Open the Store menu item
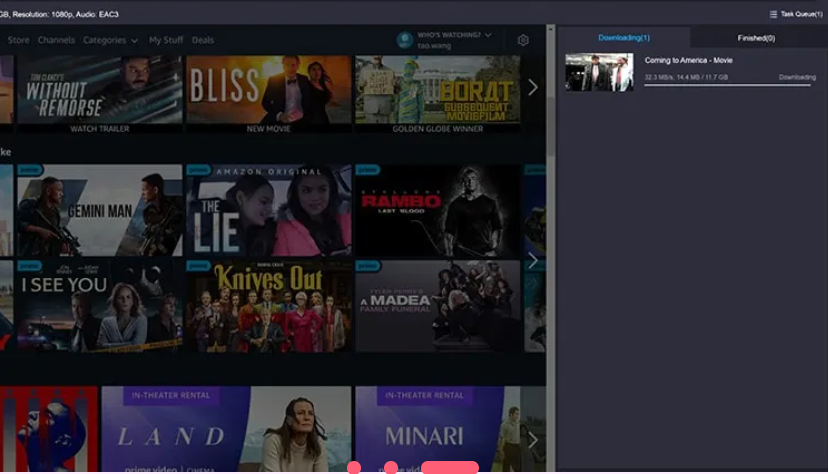This screenshot has width=828, height=474. pyautogui.click(x=18, y=40)
